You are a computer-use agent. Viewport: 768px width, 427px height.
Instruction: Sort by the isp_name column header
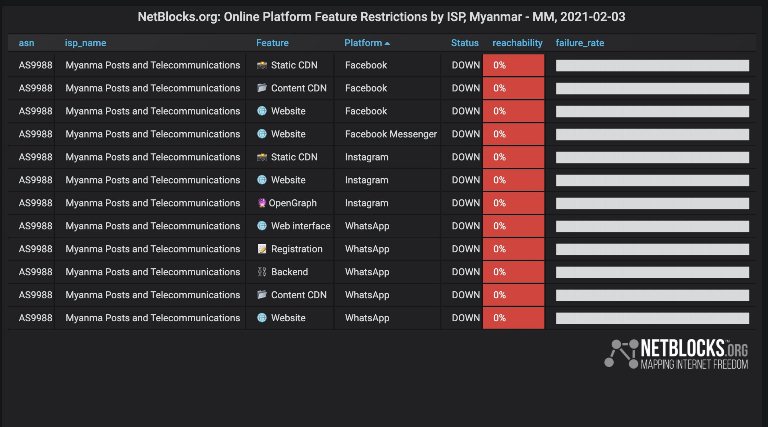click(86, 43)
